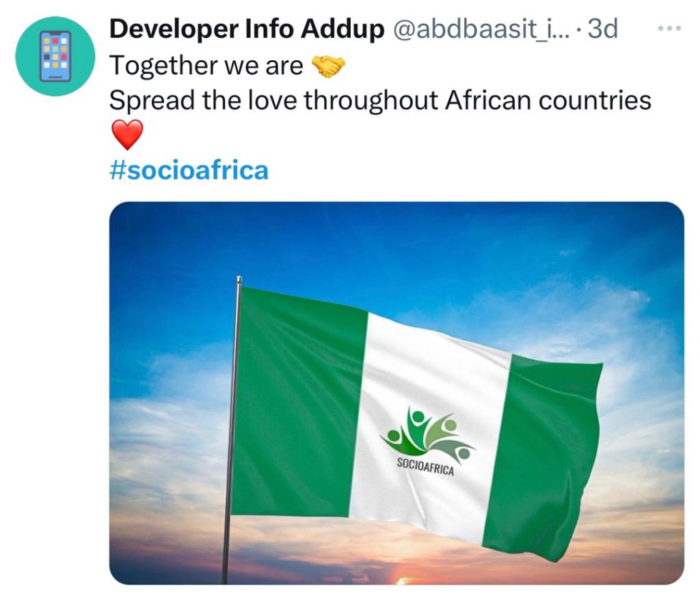Click the 'Together we are' tweet text
This screenshot has height=596, width=700.
pos(206,66)
